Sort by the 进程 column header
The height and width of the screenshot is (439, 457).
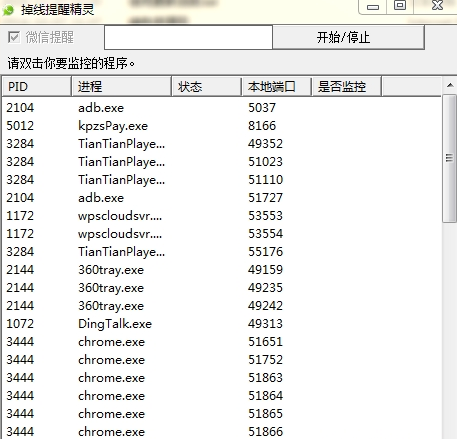121,87
